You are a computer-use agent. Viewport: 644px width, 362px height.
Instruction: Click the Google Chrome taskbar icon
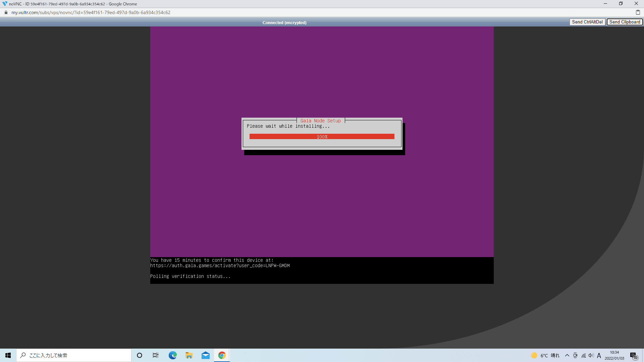point(222,355)
